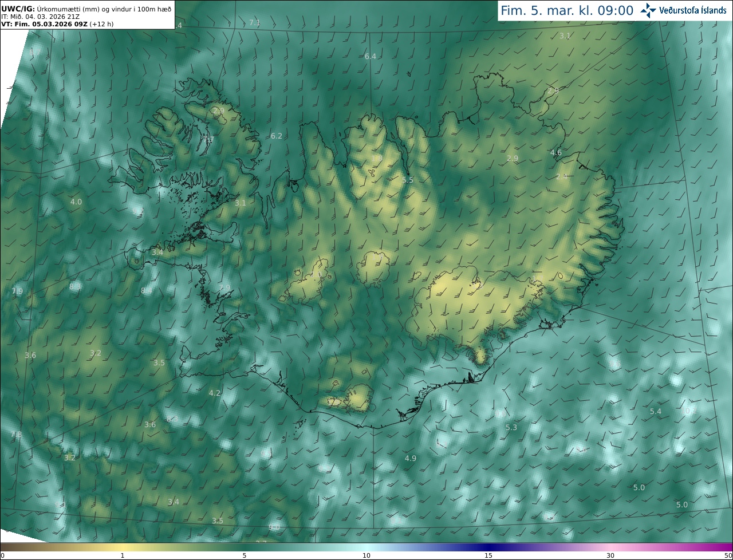Viewport: 733px width, 560px height.
Task: Click the 2.4 value on the map
Action: click(562, 176)
